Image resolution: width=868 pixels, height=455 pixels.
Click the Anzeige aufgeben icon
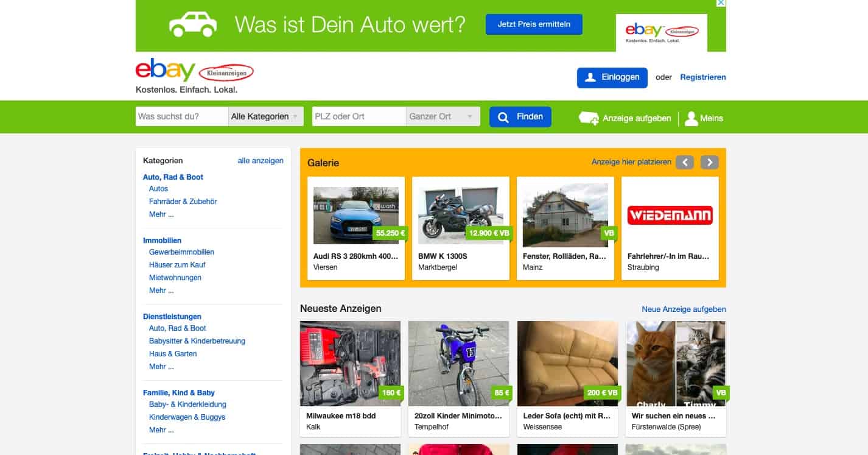(x=589, y=118)
